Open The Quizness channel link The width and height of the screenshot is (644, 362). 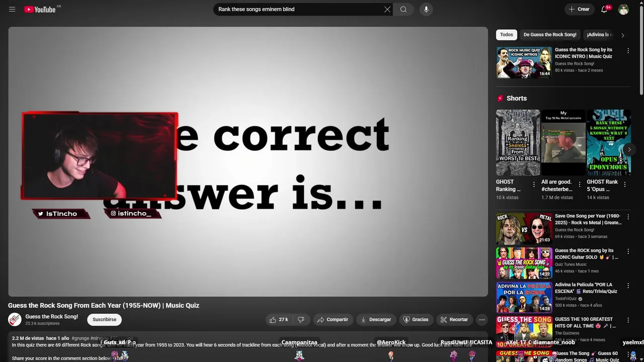tap(567, 333)
